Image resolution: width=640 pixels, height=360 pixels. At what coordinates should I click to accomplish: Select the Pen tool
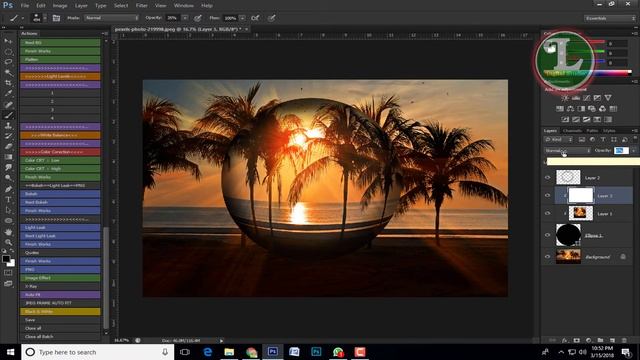coord(8,189)
